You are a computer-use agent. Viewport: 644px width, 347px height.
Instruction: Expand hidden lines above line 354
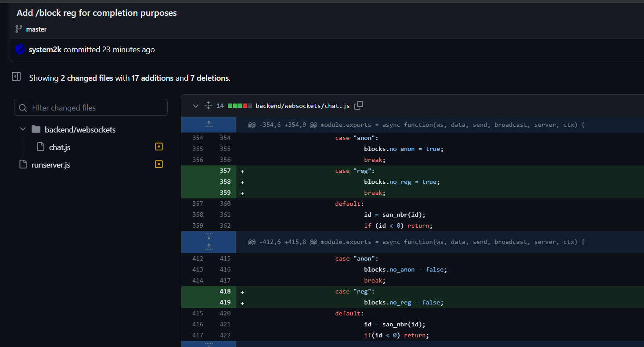(209, 125)
